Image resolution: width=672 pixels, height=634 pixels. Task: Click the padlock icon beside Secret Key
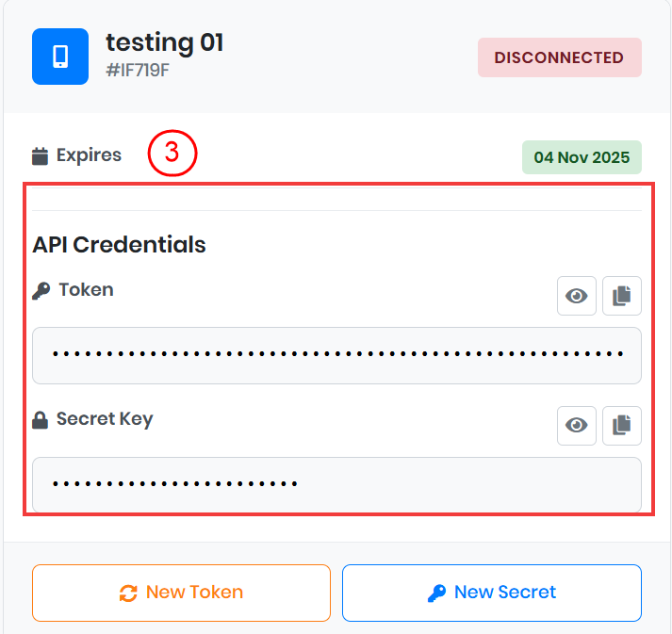(40, 421)
